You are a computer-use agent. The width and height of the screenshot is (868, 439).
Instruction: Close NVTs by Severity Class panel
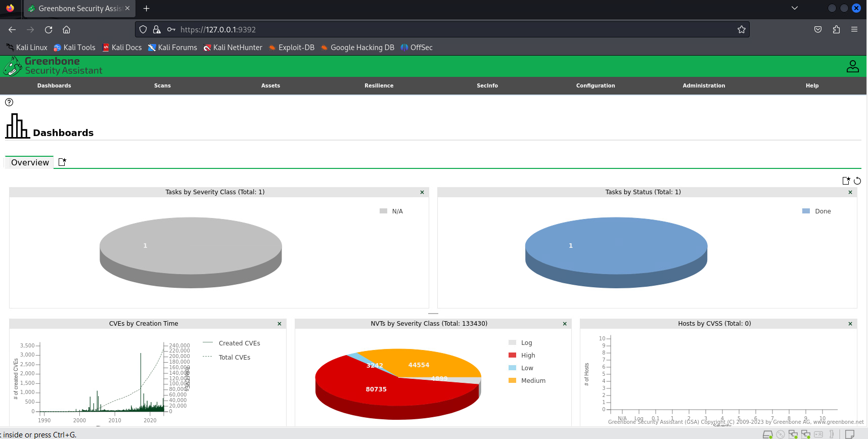point(565,324)
